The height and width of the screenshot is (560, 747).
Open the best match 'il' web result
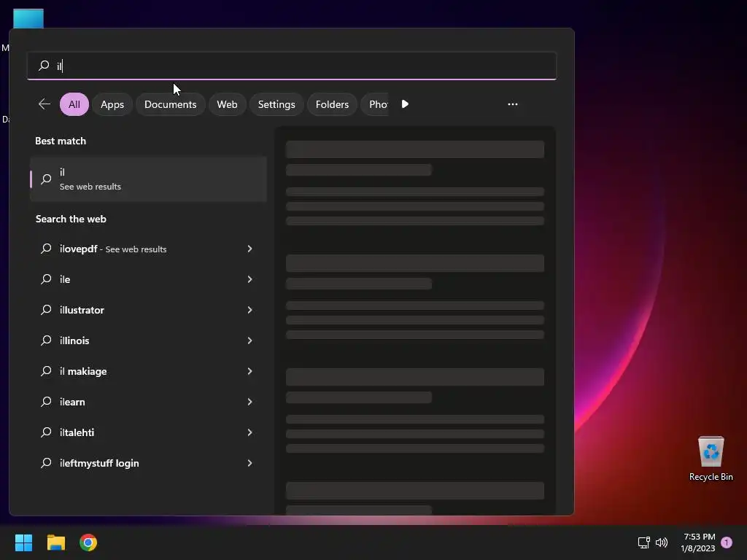[x=148, y=179]
